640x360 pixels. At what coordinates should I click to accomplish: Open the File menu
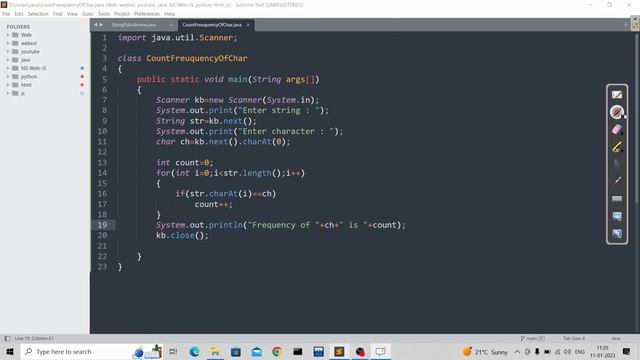coord(6,14)
